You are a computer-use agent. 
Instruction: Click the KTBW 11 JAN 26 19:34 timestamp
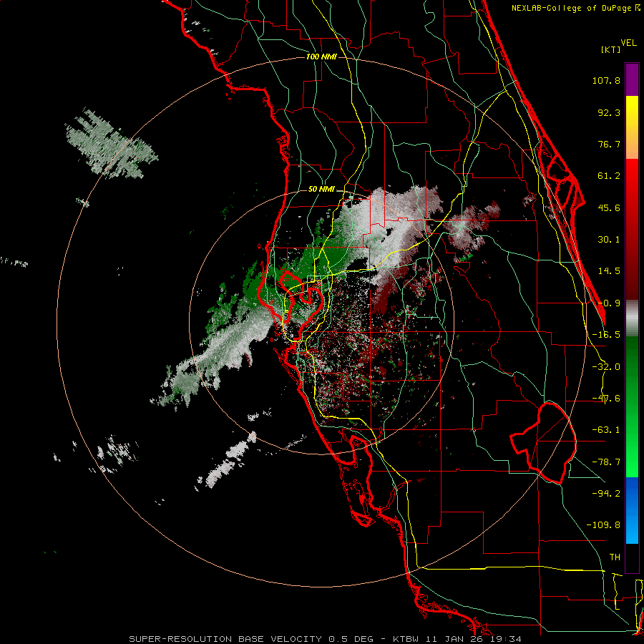[x=457, y=639]
